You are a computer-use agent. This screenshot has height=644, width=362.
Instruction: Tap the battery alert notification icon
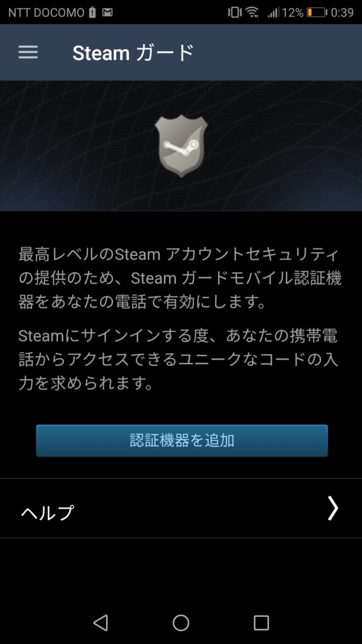(92, 13)
